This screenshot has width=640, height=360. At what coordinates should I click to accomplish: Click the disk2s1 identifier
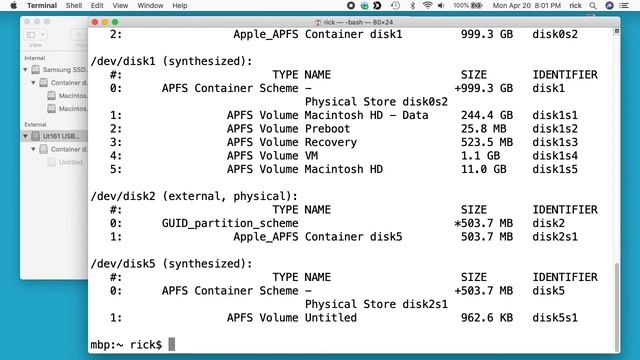click(555, 237)
